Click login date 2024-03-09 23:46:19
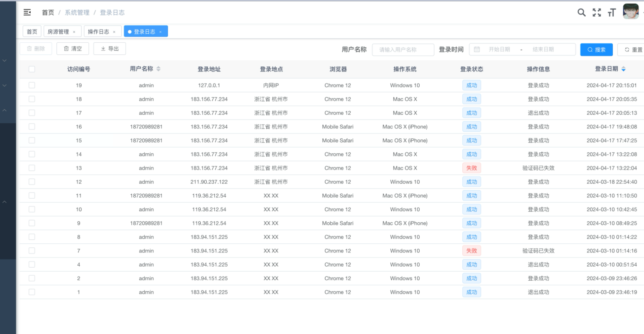The height and width of the screenshot is (334, 644). [x=612, y=292]
